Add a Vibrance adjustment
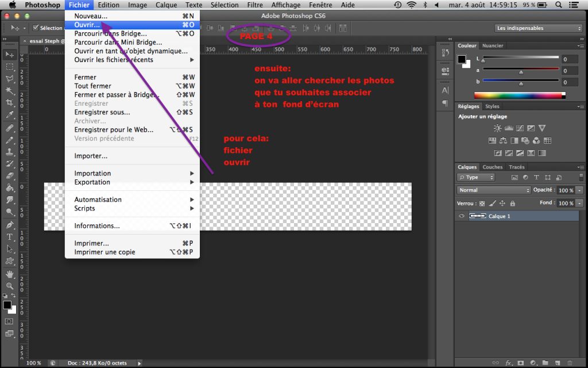This screenshot has height=368, width=588. (x=542, y=128)
